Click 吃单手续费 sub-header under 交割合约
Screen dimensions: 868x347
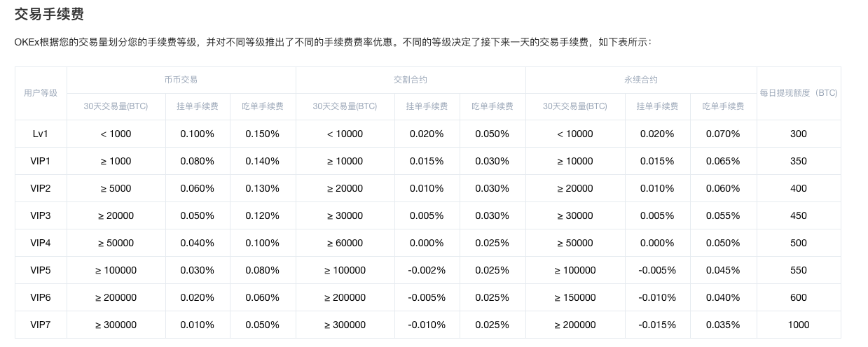pyautogui.click(x=492, y=106)
